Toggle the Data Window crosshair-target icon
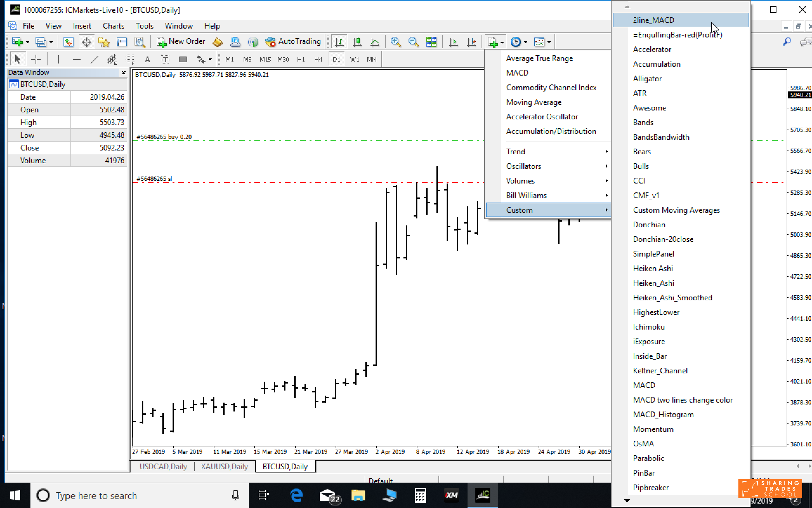Image resolution: width=812 pixels, height=508 pixels. [86, 42]
